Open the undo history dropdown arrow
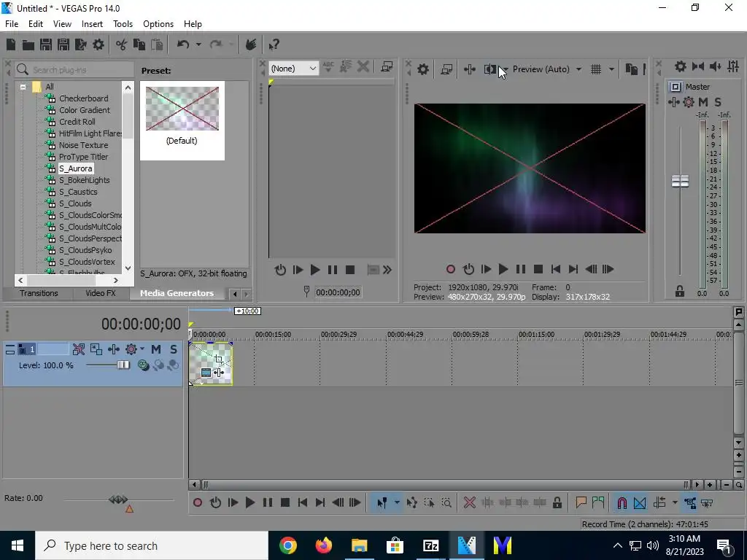The height and width of the screenshot is (560, 747). pos(198,44)
